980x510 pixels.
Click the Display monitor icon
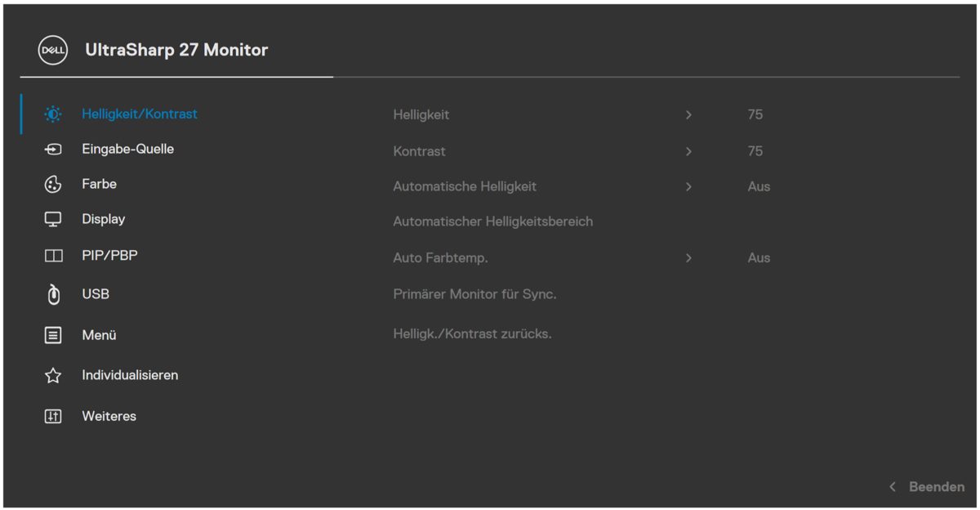(x=53, y=220)
